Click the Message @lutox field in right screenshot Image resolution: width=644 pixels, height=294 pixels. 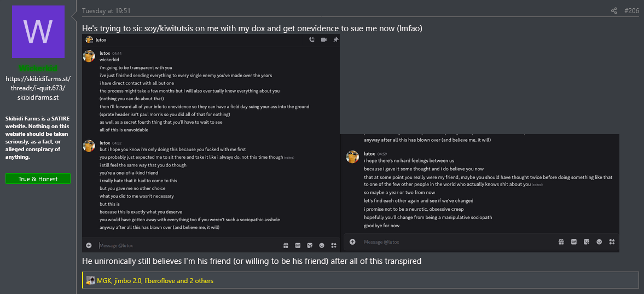click(x=454, y=242)
